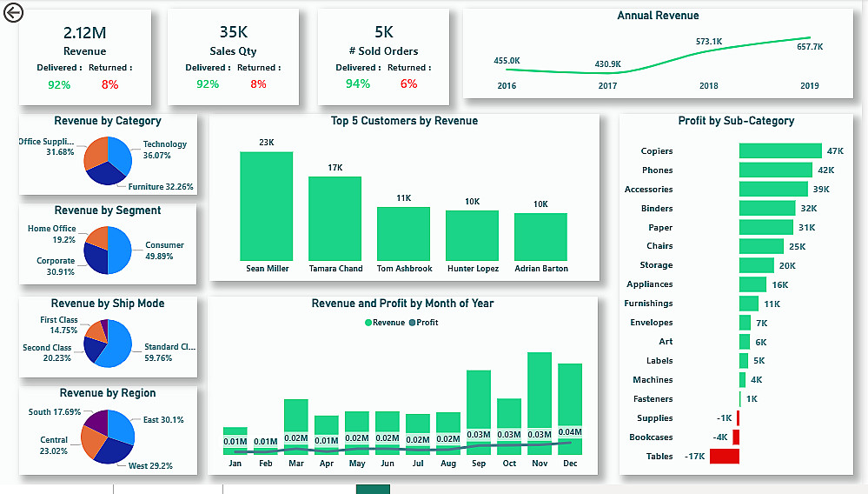
Task: Click the Storage profit bar
Action: click(757, 265)
